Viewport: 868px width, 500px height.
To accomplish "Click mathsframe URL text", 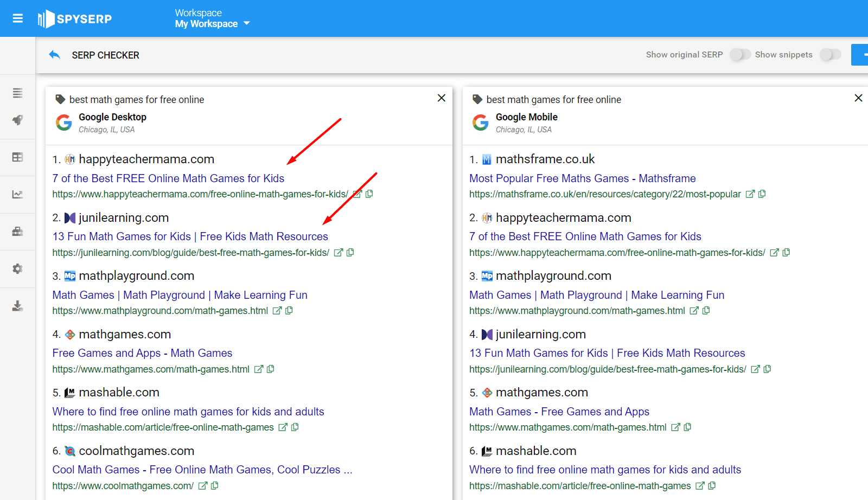I will click(x=605, y=194).
